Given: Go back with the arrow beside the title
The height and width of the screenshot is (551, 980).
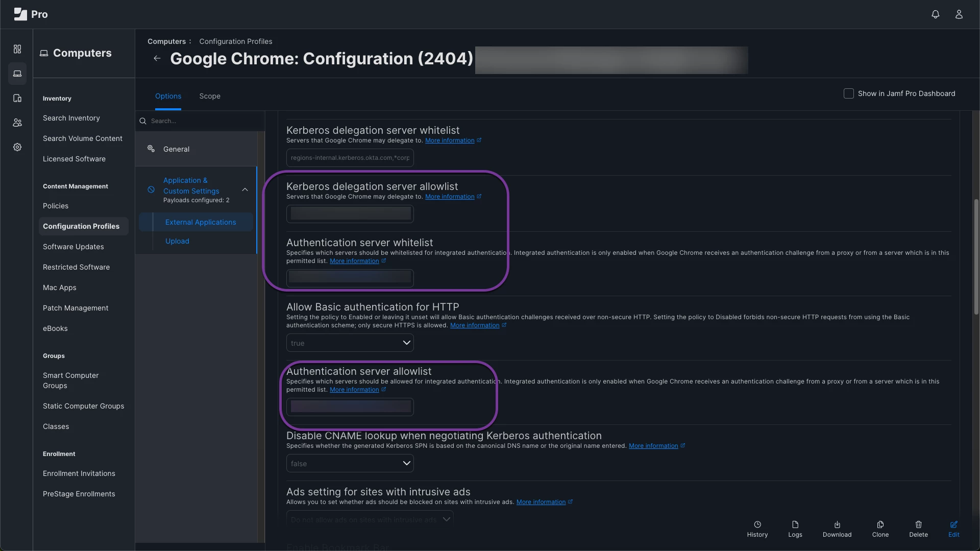Looking at the screenshot, I should (x=157, y=58).
